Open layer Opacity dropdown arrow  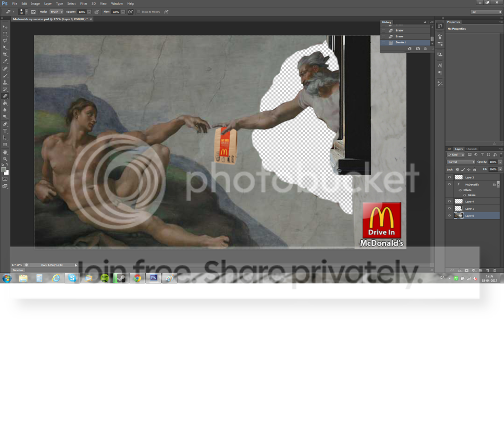pyautogui.click(x=500, y=162)
